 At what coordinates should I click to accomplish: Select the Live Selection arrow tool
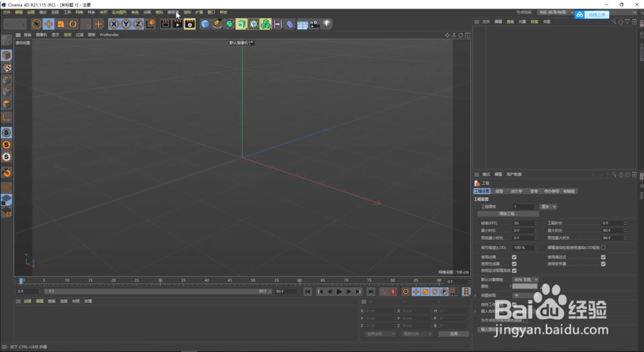36,24
